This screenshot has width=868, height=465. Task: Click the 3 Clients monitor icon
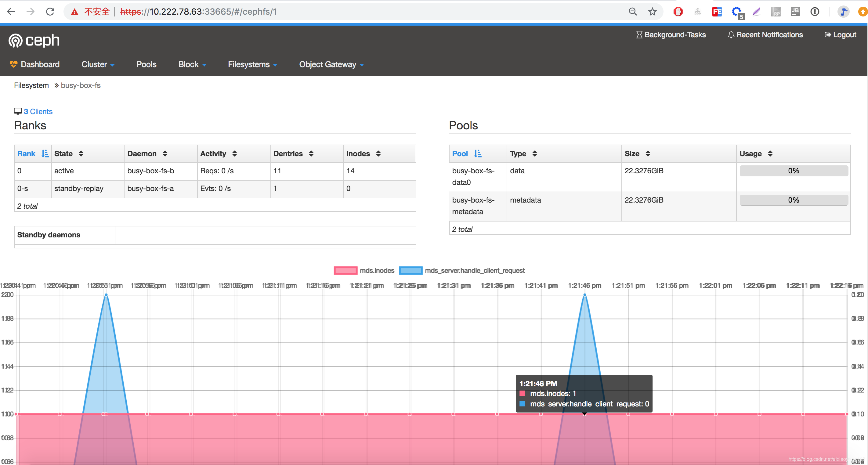pyautogui.click(x=17, y=111)
